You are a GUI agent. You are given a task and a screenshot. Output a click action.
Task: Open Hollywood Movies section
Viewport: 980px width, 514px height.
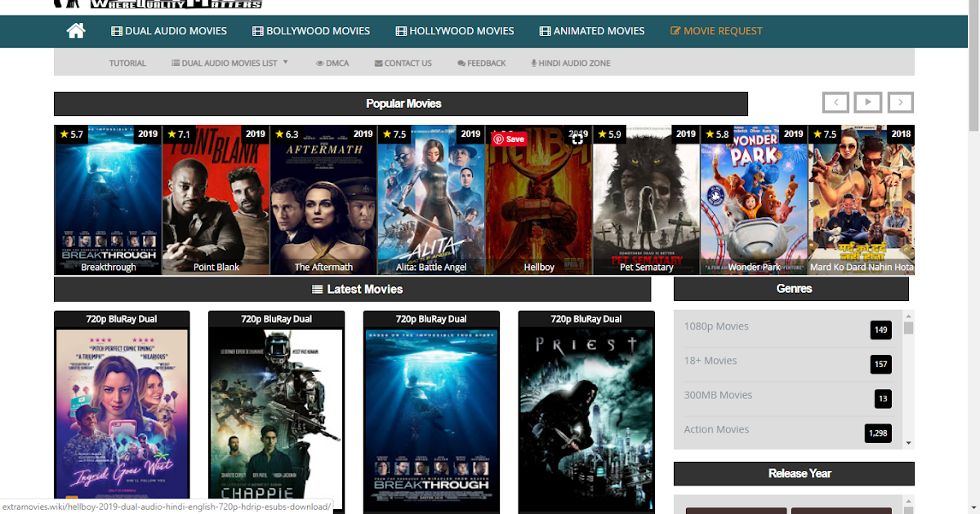click(455, 31)
